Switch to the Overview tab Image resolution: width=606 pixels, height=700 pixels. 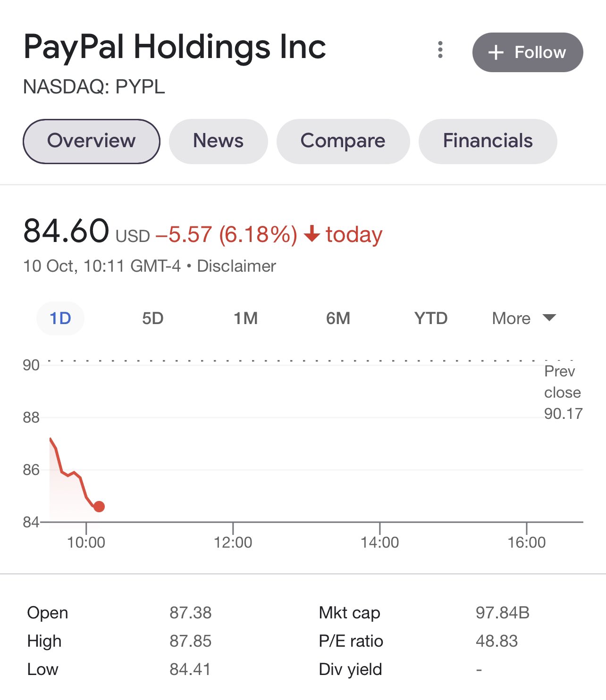[x=92, y=141]
